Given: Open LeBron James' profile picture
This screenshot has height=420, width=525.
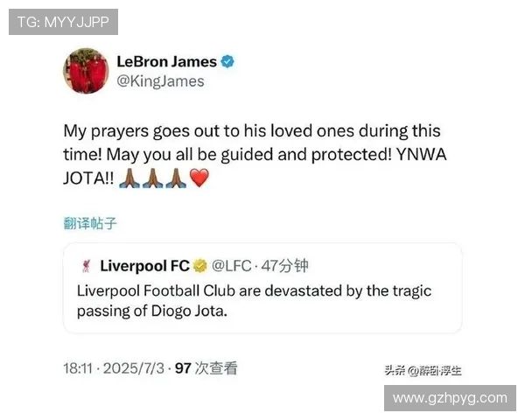Looking at the screenshot, I should [87, 71].
